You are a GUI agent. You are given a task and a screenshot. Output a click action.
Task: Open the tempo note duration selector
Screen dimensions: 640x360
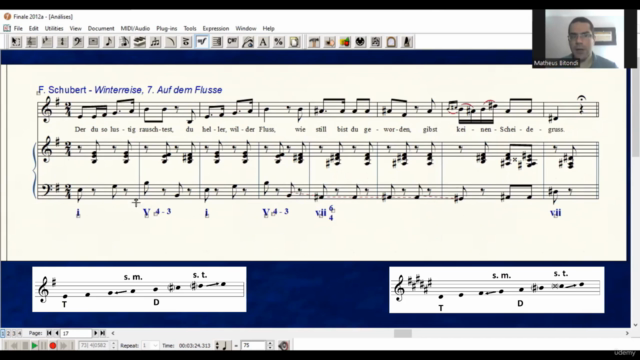(x=222, y=346)
